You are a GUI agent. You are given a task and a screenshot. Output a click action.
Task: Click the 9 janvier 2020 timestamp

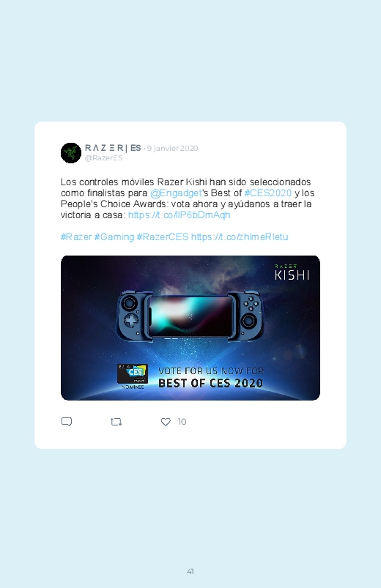click(172, 148)
